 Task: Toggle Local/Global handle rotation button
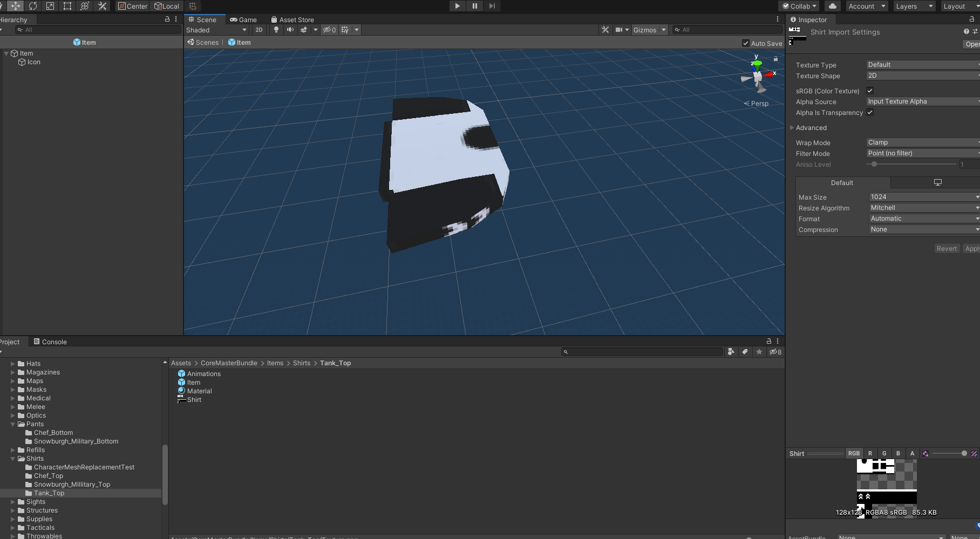(x=167, y=6)
